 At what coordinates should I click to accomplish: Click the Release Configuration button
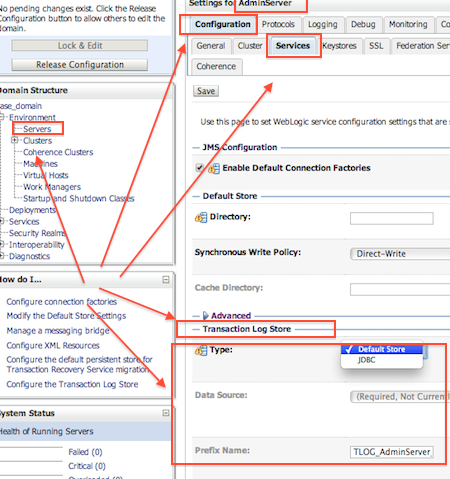tap(80, 65)
